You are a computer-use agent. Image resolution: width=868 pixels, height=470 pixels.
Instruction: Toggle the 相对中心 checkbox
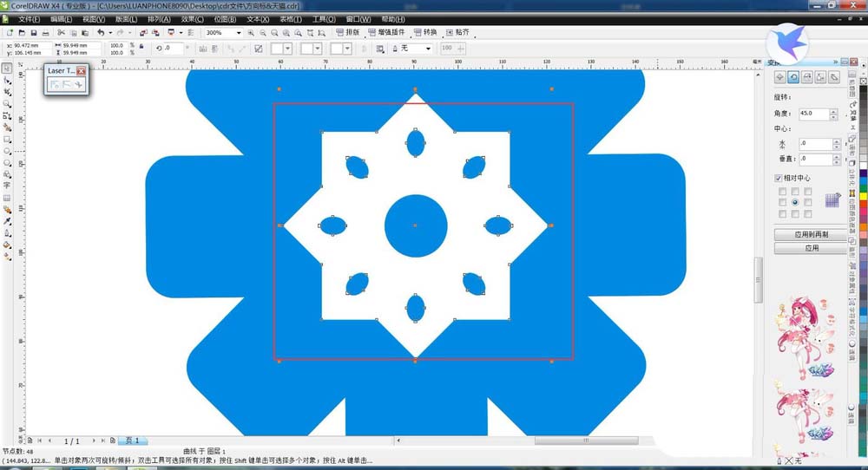pos(779,178)
